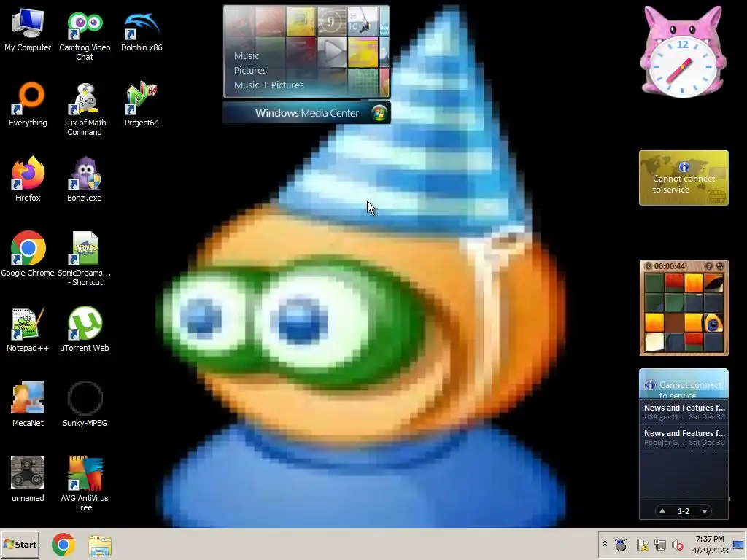This screenshot has width=747, height=560.
Task: Open the Start menu
Action: (20, 544)
